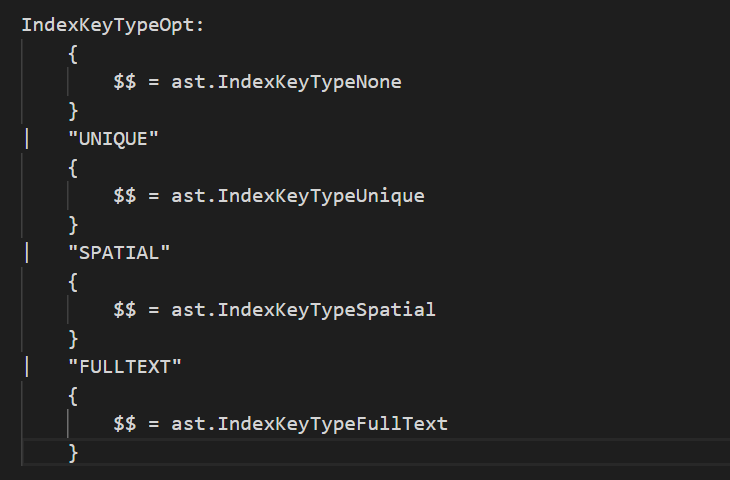The image size is (730, 480).
Task: Click the pipe symbol before "FULLTEXT"
Action: point(27,367)
